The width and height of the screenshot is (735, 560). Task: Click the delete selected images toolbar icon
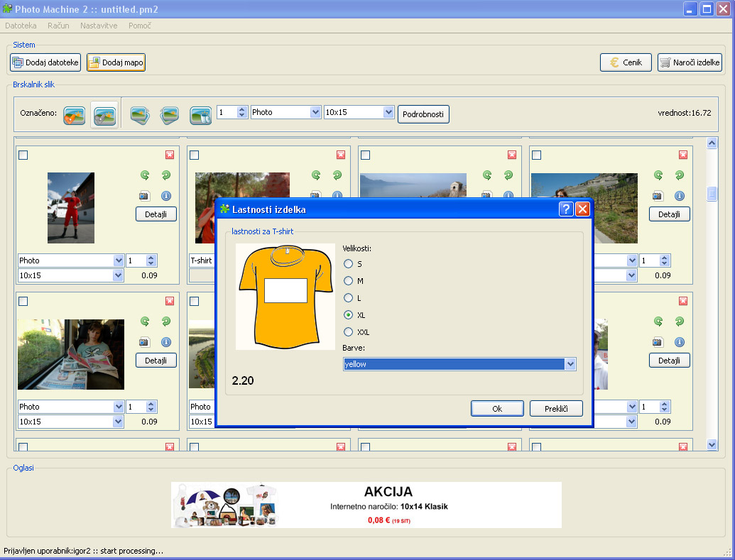200,114
